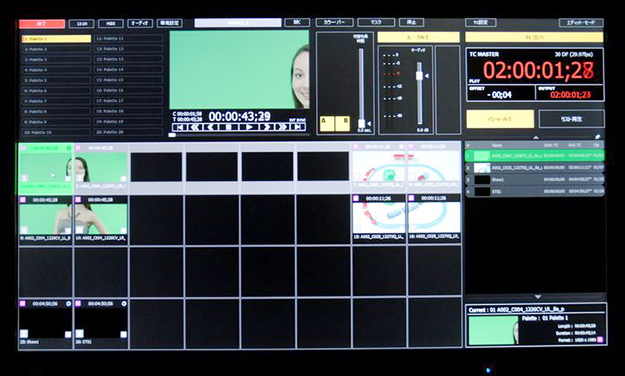Click the purple icon in Current info panel
625x376 pixels.
point(600,340)
